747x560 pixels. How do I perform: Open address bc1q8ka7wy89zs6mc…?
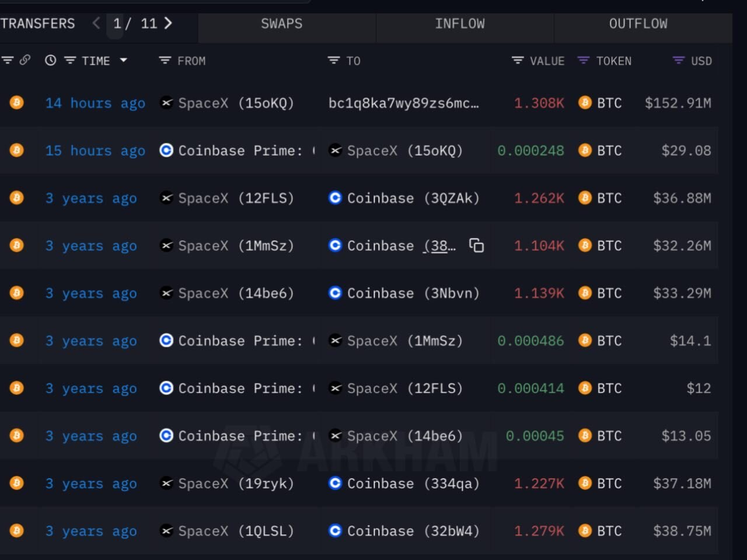[x=403, y=103]
